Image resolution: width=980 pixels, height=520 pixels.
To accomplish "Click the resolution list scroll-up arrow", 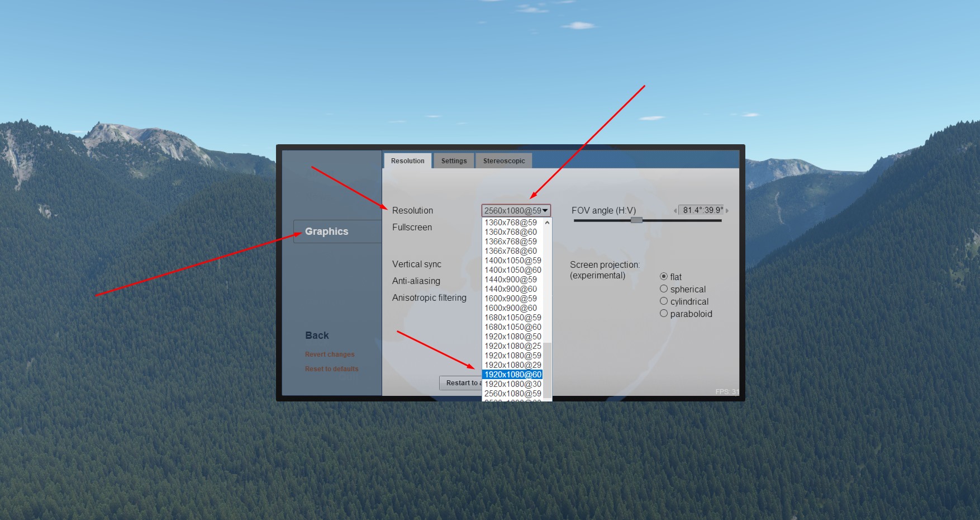I will 548,223.
